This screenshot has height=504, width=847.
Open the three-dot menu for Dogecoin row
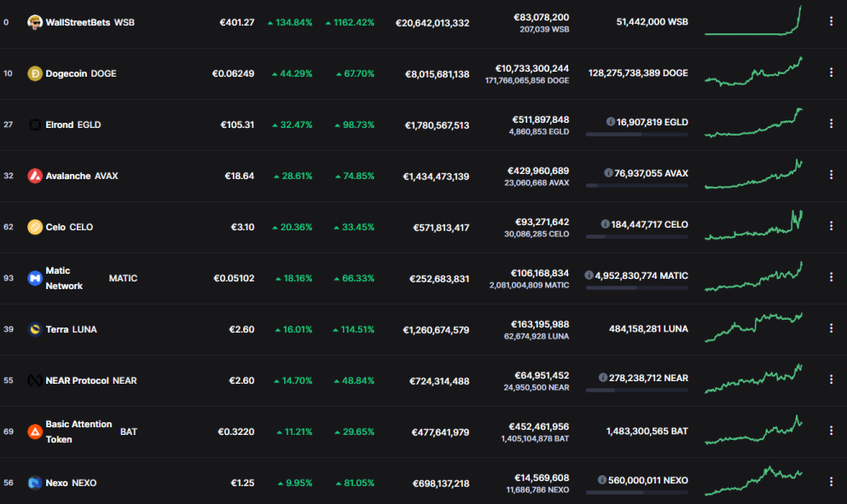click(831, 72)
